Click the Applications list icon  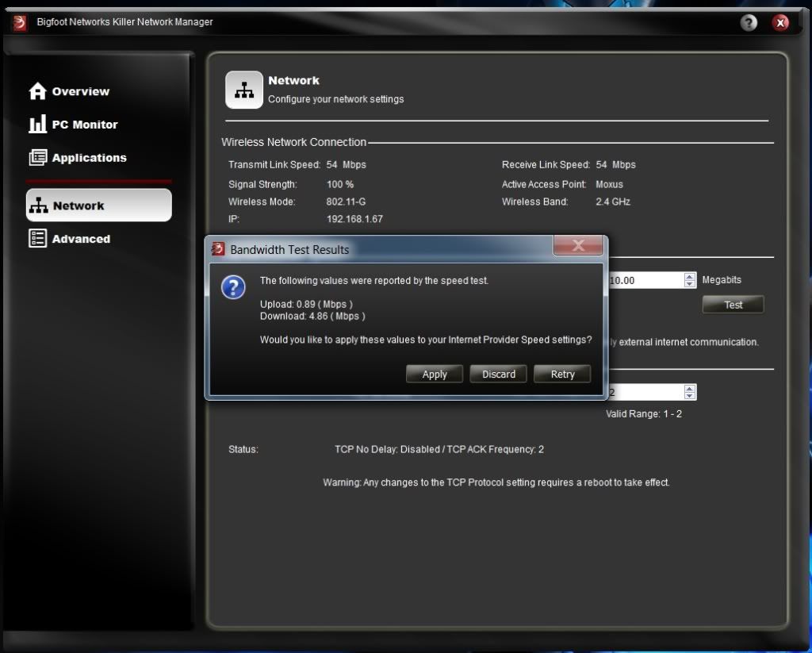38,158
